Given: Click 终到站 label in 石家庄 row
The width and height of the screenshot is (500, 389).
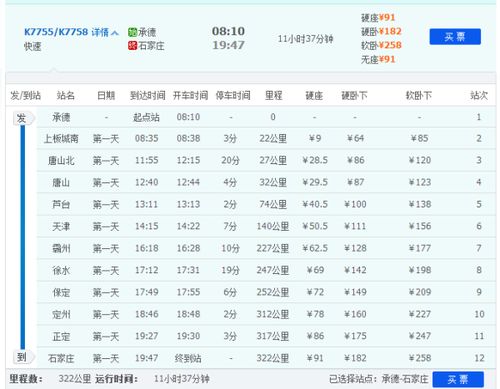Looking at the screenshot, I should [x=188, y=358].
